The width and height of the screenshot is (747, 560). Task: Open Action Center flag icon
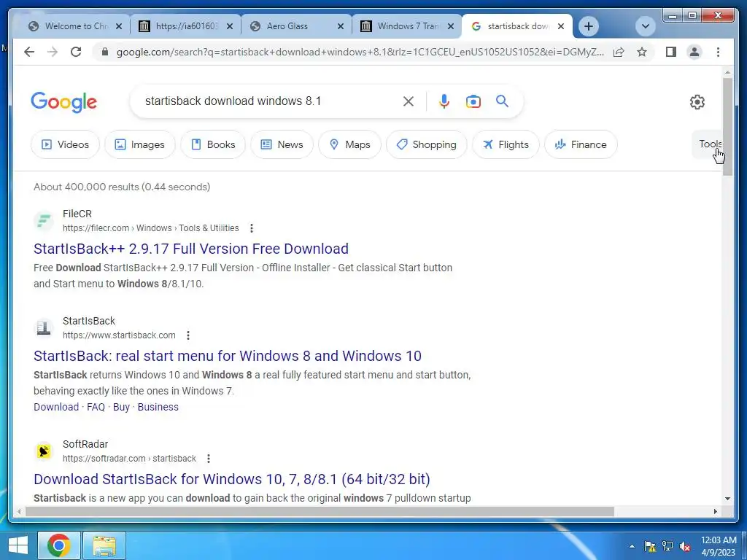pos(650,546)
